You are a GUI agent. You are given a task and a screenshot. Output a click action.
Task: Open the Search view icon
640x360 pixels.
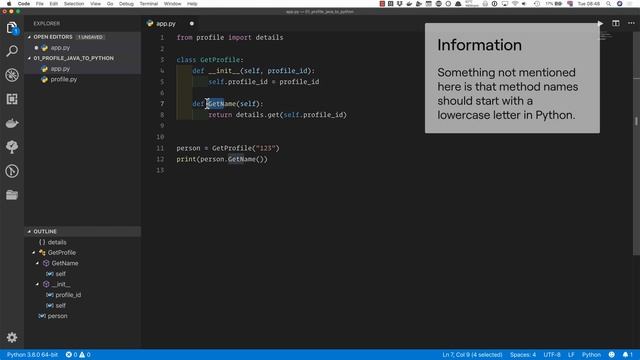[12, 51]
